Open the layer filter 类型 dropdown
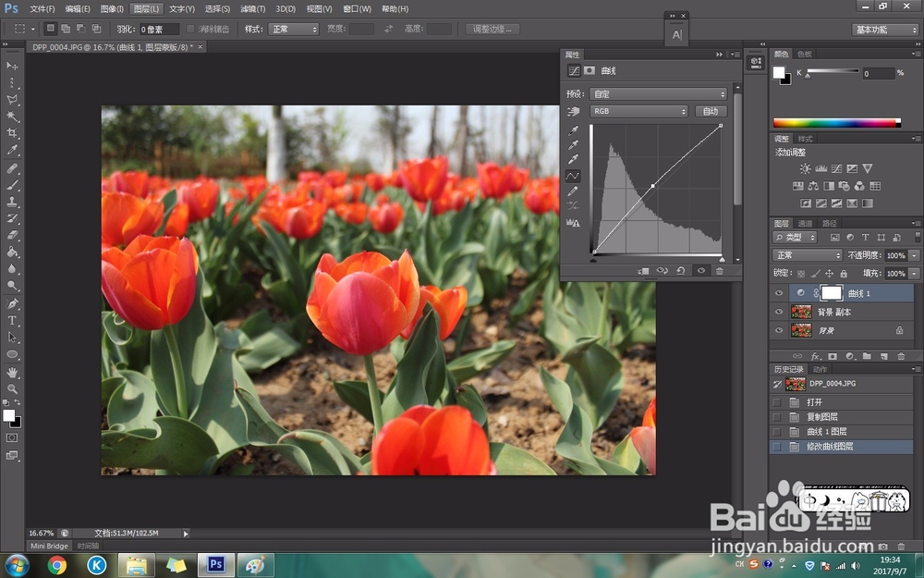Image resolution: width=924 pixels, height=578 pixels. pos(795,237)
